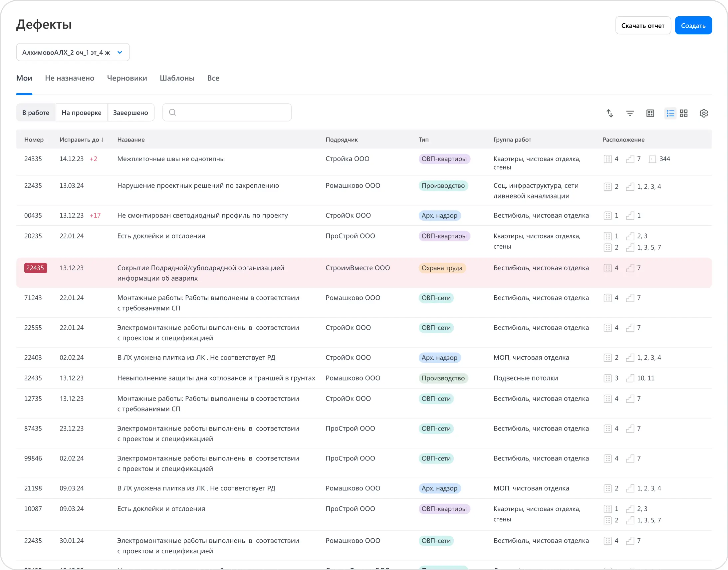
Task: Click the search magnifier icon
Action: (x=172, y=112)
